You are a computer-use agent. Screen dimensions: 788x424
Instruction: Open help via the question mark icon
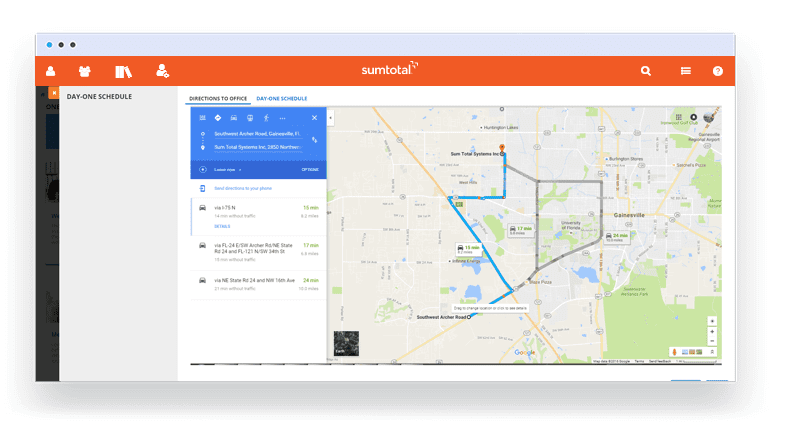pyautogui.click(x=718, y=71)
